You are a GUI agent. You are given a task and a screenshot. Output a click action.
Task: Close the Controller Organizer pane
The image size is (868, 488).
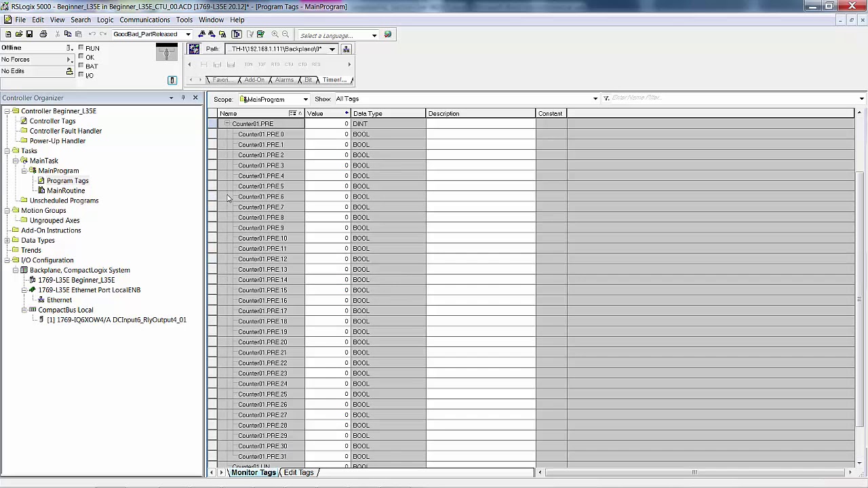pyautogui.click(x=195, y=98)
